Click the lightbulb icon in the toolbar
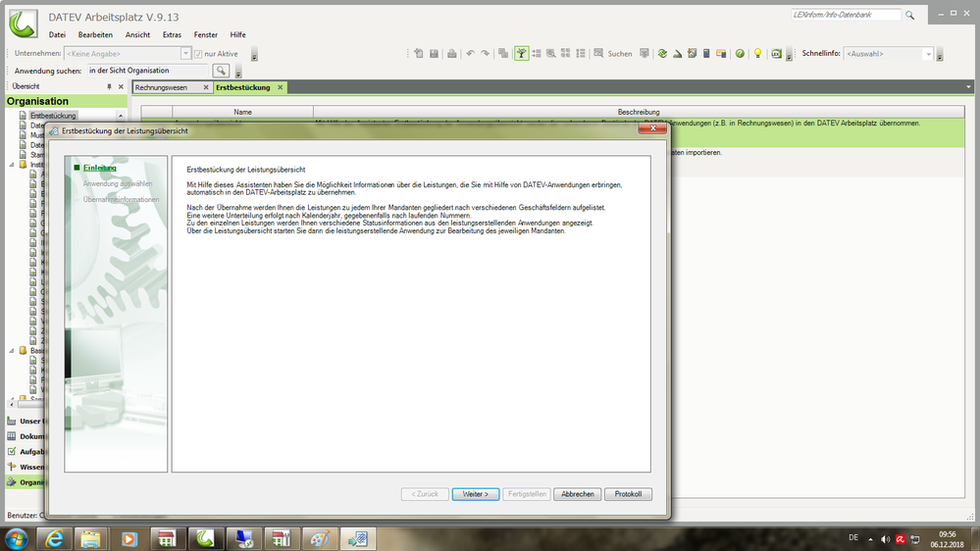This screenshot has width=980, height=551. pyautogui.click(x=757, y=54)
